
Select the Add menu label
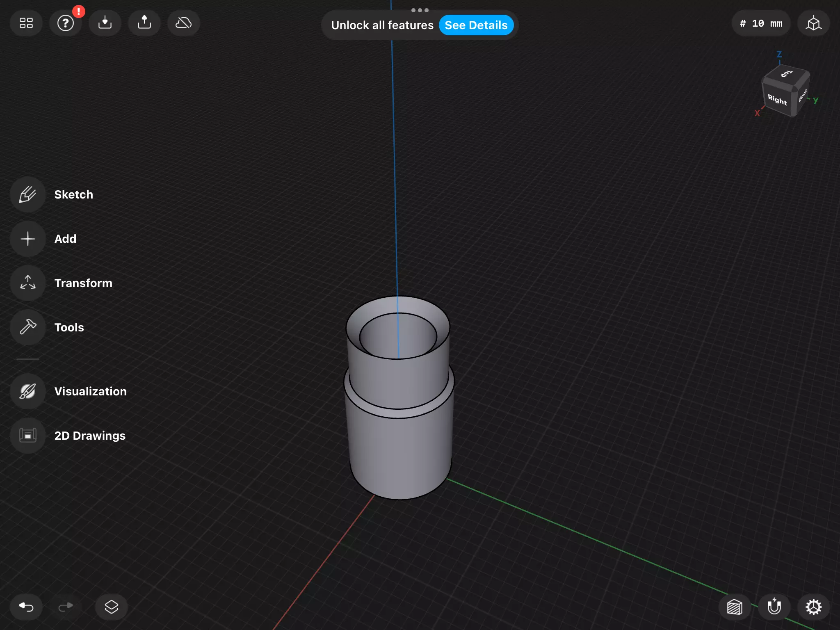66,239
